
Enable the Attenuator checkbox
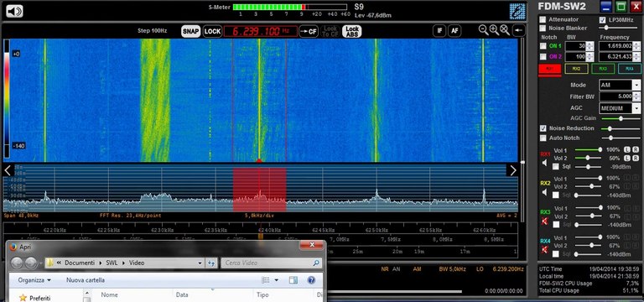coord(543,20)
